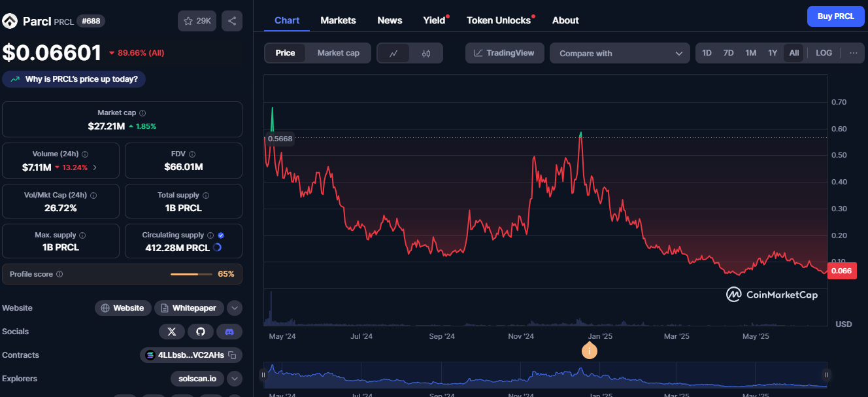The width and height of the screenshot is (868, 397).
Task: Click the Profile score info icon
Action: pyautogui.click(x=59, y=275)
